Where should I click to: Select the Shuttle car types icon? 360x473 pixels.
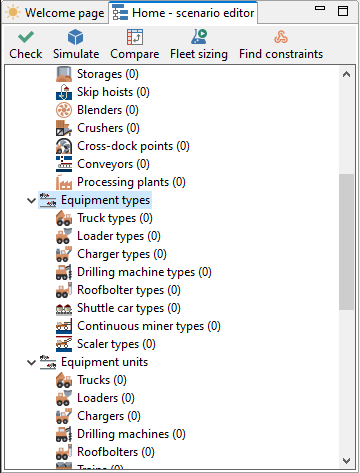click(x=64, y=308)
